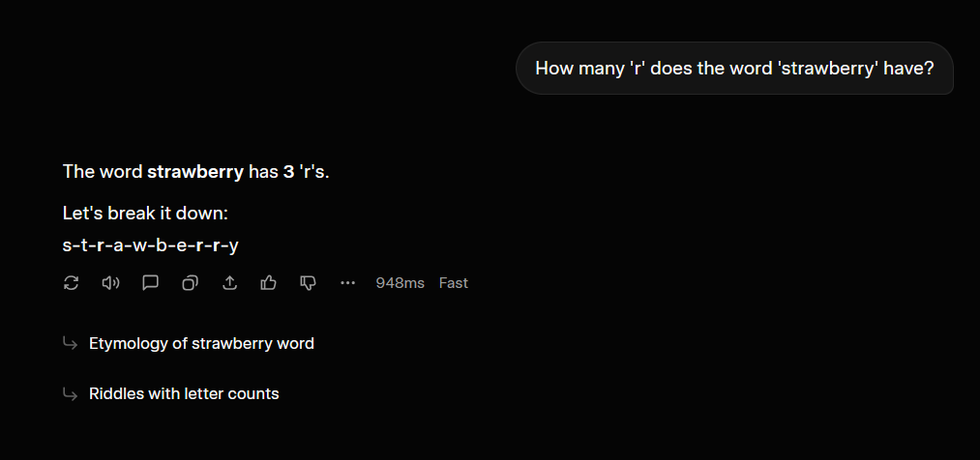Open the 'Etymology of strawberry word' suggestion

201,343
